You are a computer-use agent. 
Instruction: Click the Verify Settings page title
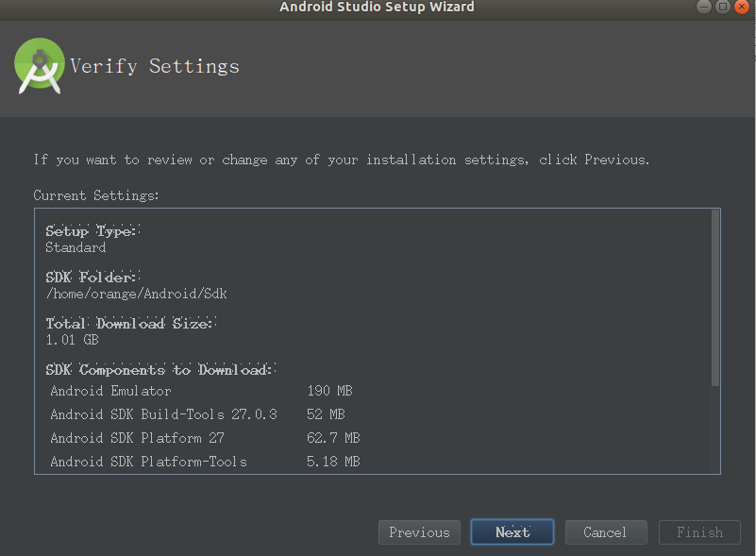155,66
